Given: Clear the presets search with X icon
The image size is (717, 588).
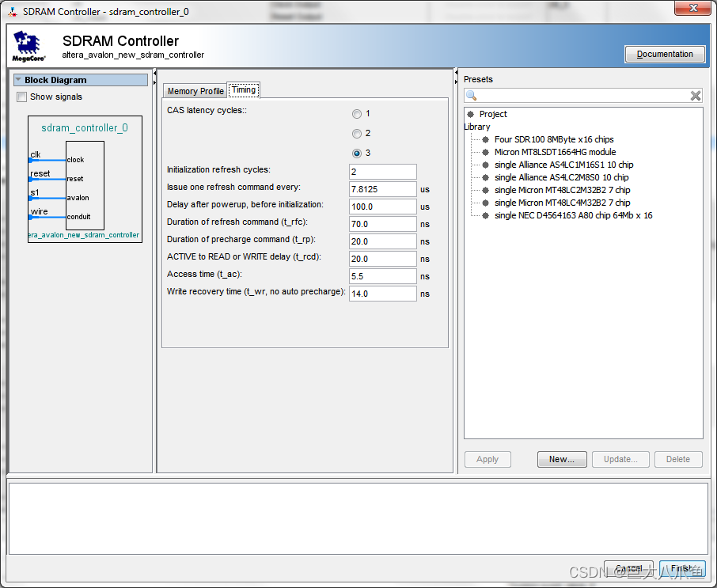Looking at the screenshot, I should 696,96.
